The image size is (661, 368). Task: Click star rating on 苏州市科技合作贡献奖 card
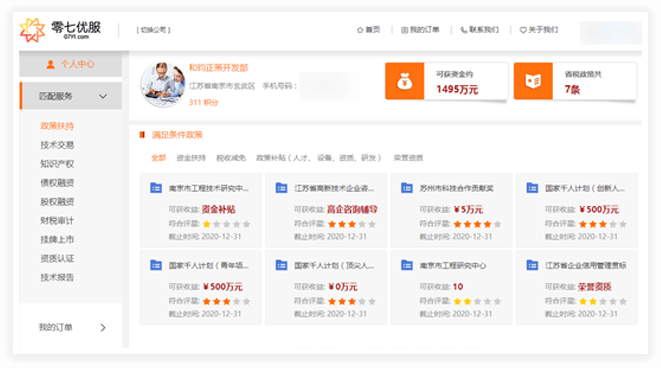(x=478, y=224)
